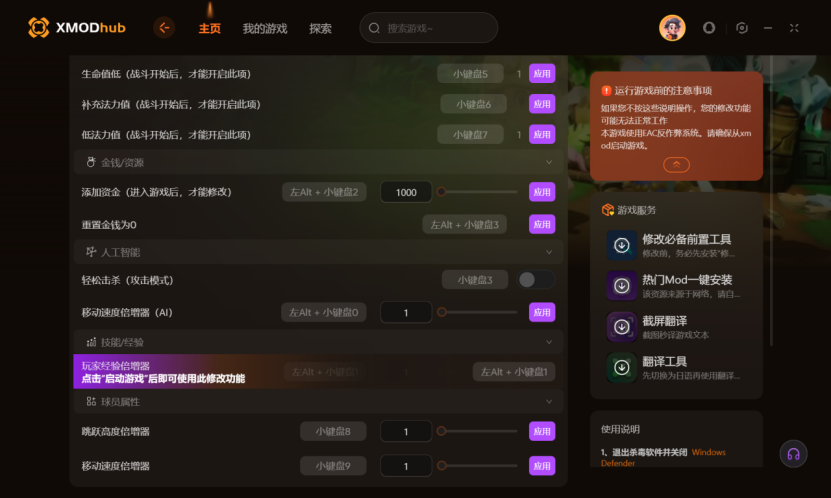Adjust the 跳跃高度倍增器 slider handle

441,431
